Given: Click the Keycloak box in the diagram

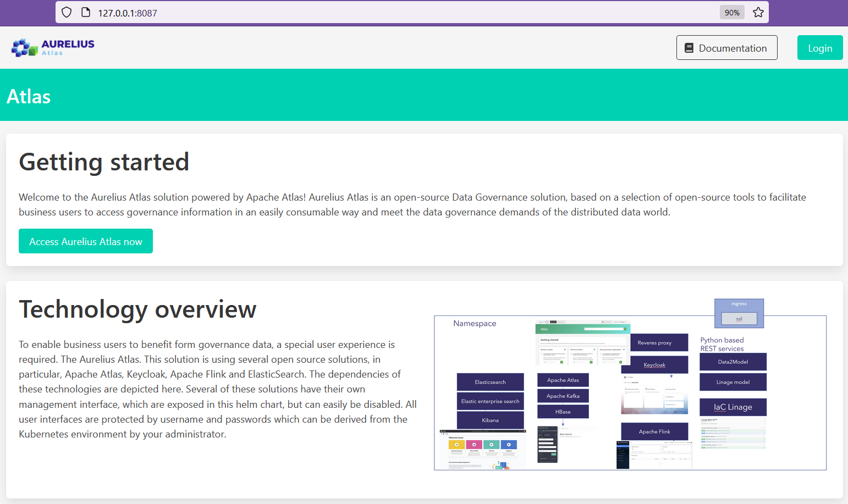Looking at the screenshot, I should 654,365.
